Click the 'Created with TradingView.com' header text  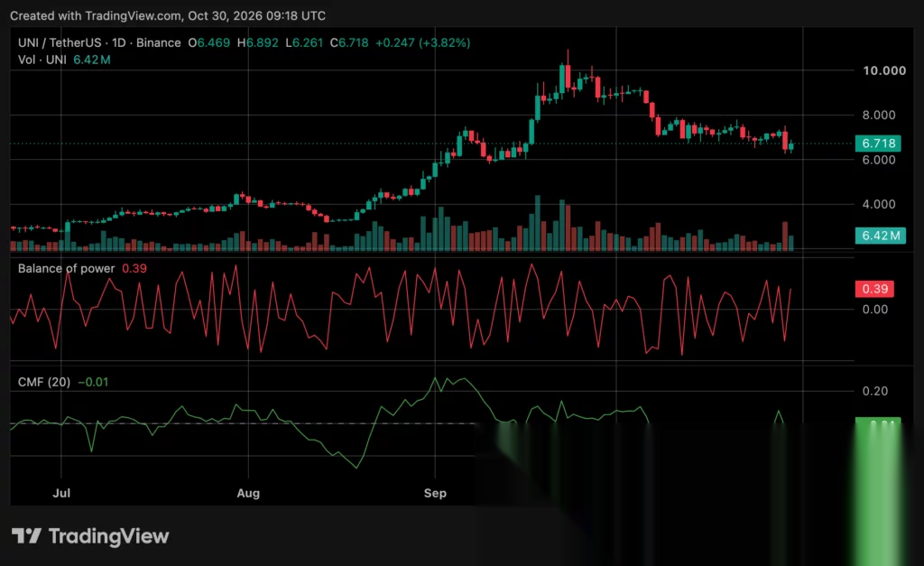coord(167,16)
